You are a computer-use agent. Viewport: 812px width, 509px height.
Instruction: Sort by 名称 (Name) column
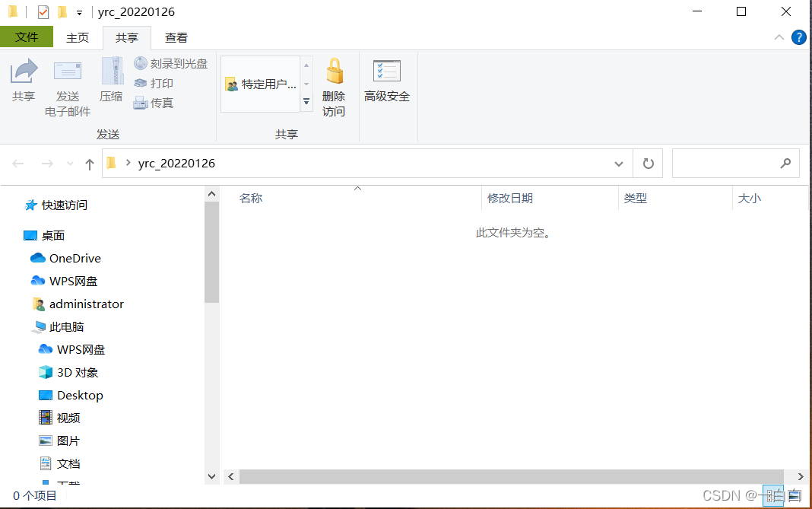pyautogui.click(x=251, y=198)
